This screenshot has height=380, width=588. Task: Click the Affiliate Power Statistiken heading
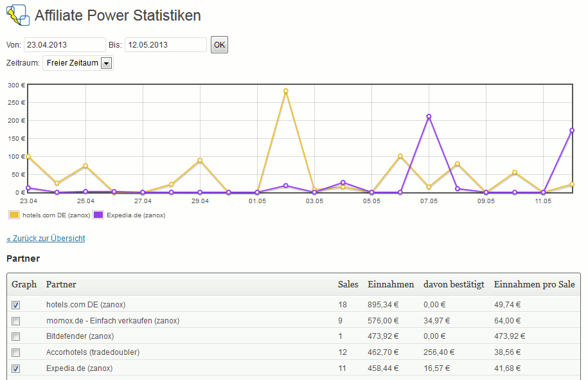coord(118,16)
